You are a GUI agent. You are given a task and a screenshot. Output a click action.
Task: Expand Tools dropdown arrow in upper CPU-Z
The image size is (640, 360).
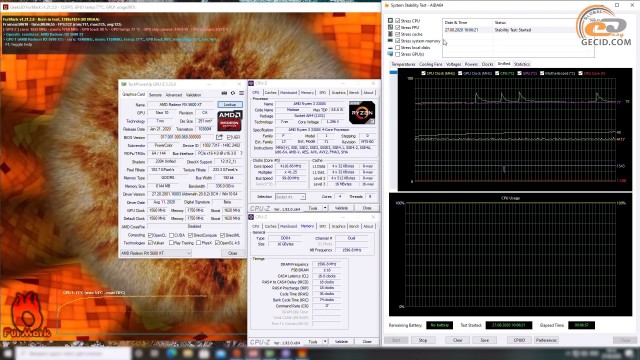[325, 208]
